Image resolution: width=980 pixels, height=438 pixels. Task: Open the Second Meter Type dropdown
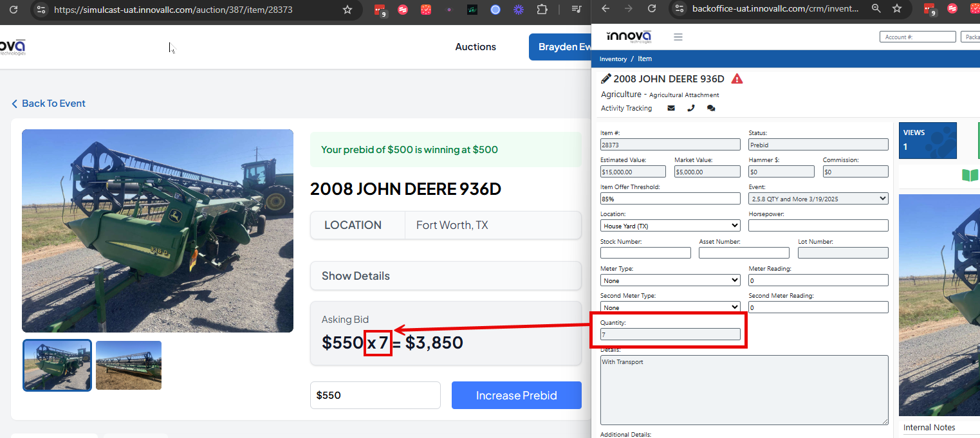[x=670, y=307]
